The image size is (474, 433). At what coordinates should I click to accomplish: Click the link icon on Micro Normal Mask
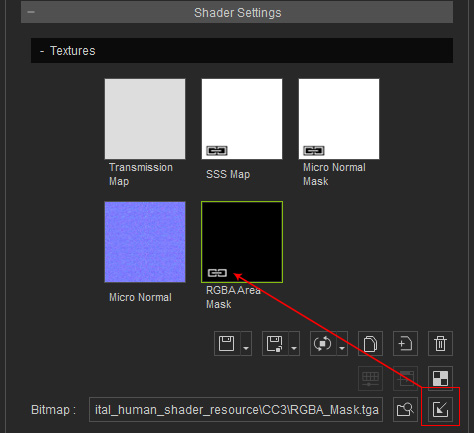tap(314, 151)
